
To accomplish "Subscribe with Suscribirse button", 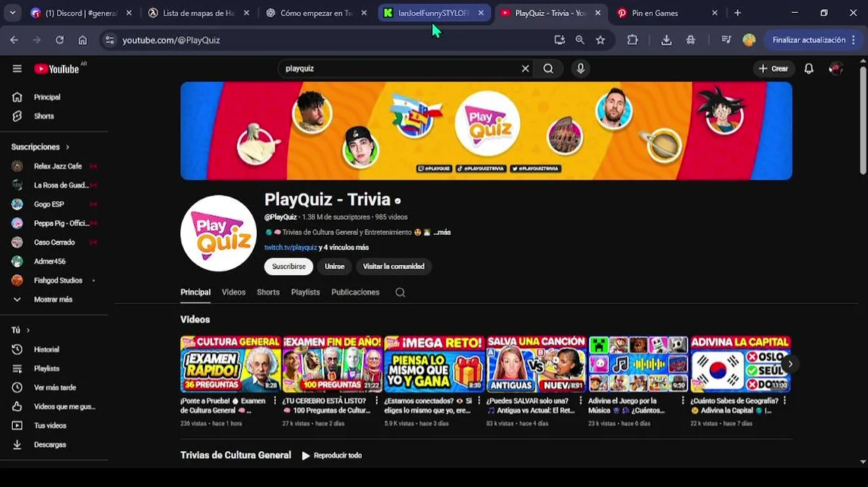I will point(289,266).
